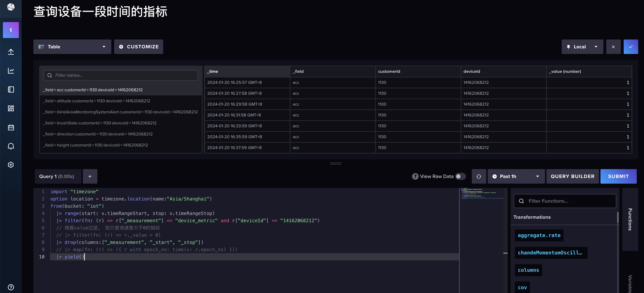The width and height of the screenshot is (644, 293).
Task: Expand the Table visualization type dropdown
Action: (72, 47)
